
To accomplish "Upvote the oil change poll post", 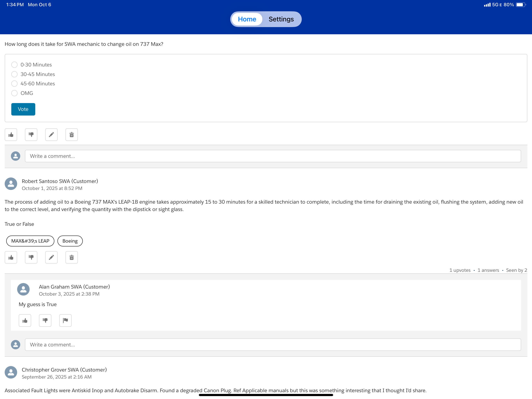I will 11,135.
